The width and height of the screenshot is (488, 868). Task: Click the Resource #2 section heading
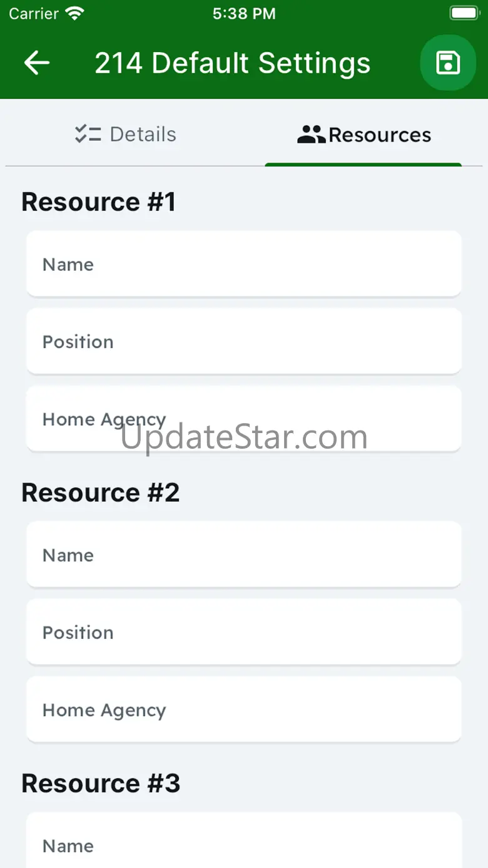(x=101, y=493)
